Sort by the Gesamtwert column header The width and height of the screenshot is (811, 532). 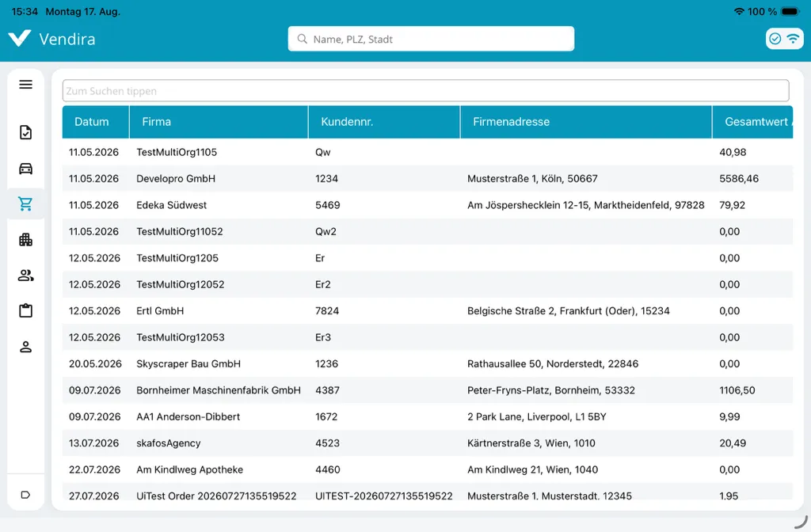(x=752, y=122)
